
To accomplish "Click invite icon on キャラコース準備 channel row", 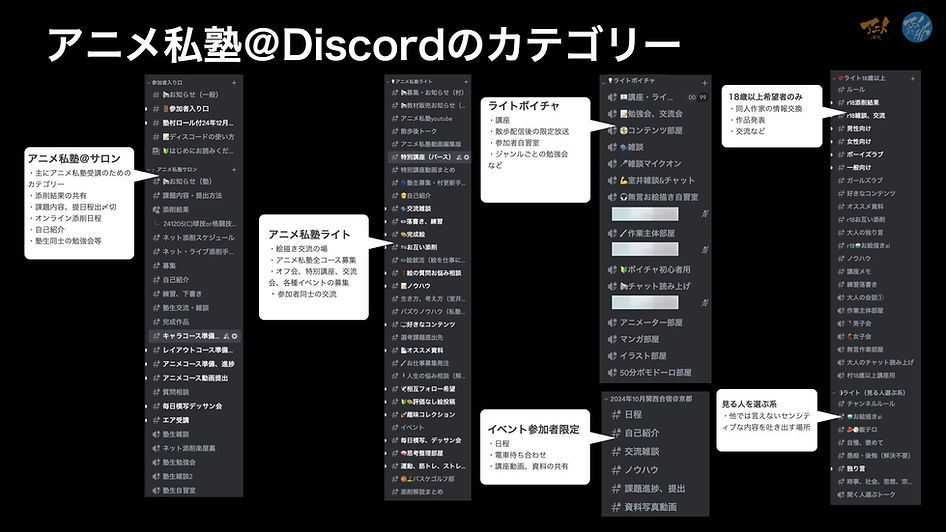I will (x=226, y=336).
